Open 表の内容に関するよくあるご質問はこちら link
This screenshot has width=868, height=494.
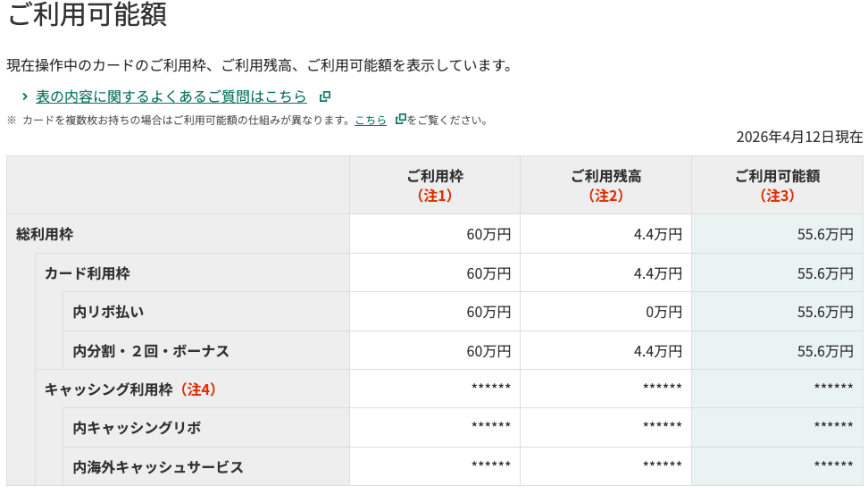171,96
